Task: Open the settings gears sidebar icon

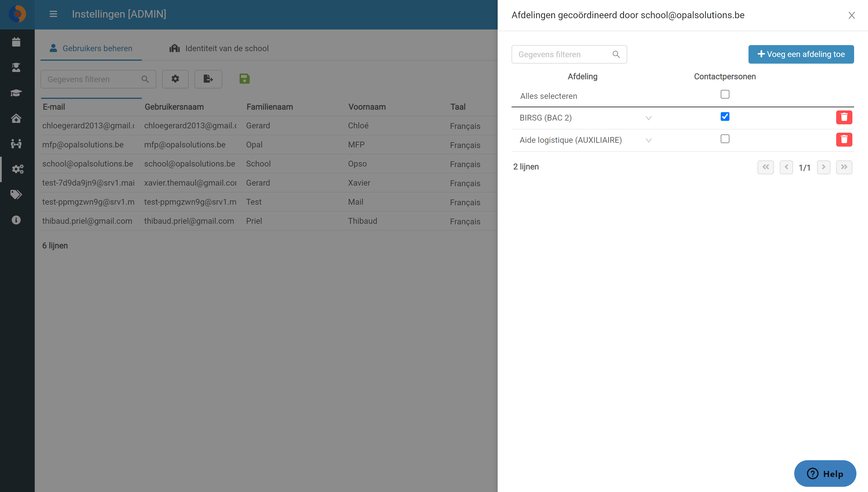Action: coord(18,169)
